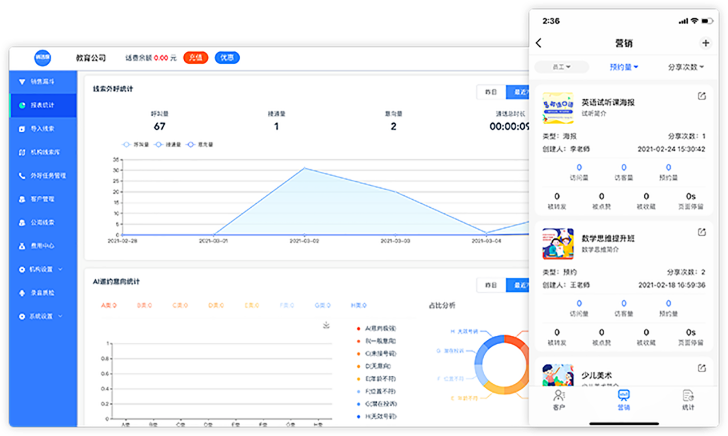Open 统计 tab icon in phone bottom bar
The image size is (728, 436).
point(688,395)
